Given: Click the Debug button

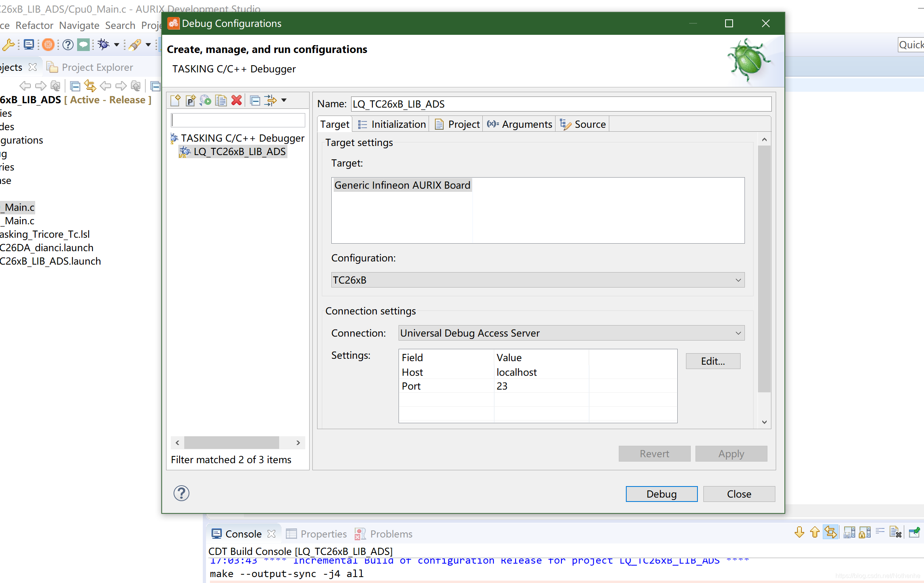Looking at the screenshot, I should point(661,494).
